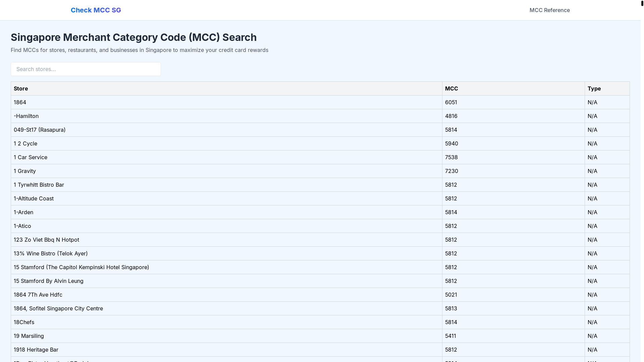The image size is (644, 362).
Task: Click MCC value 7538
Action: coord(513,157)
